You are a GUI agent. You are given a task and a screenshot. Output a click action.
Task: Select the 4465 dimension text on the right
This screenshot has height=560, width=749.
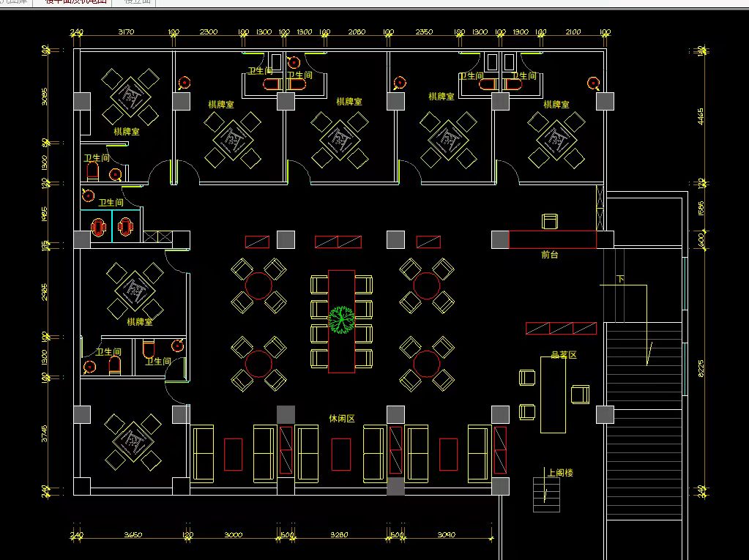701,116
